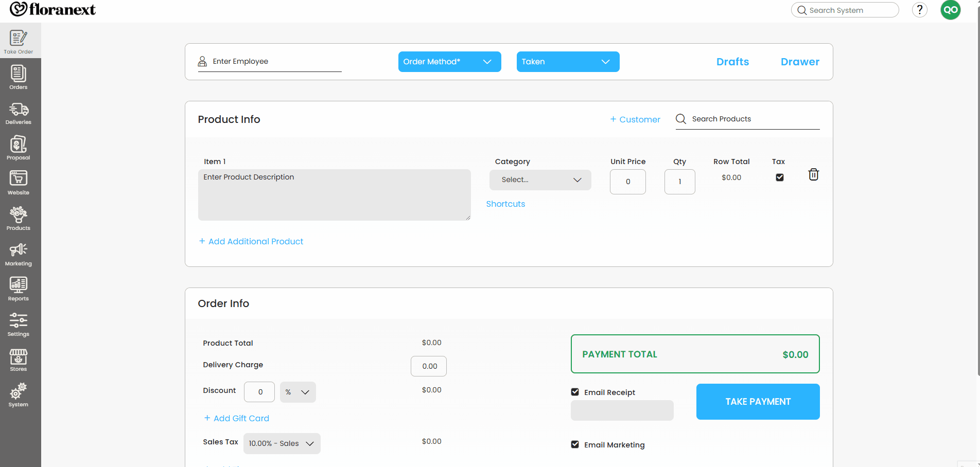Screen dimensions: 980x467
Task: Open the Drawer tab
Action: [x=799, y=62]
